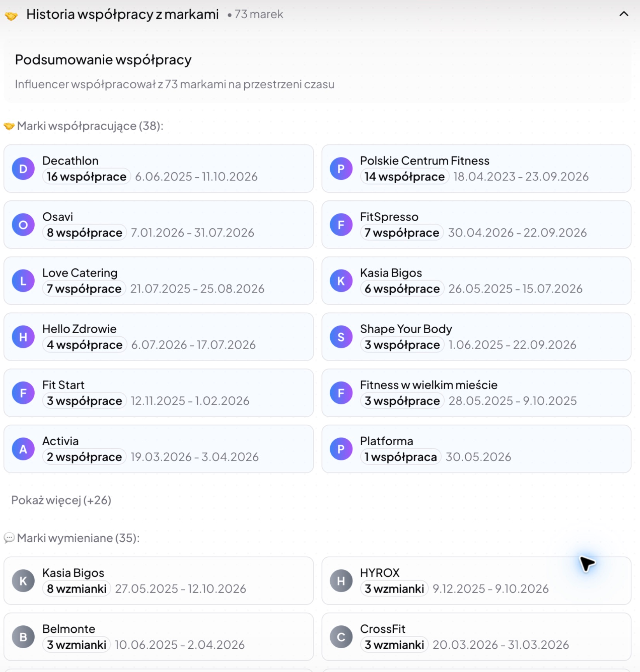Screen dimensions: 640x672
Task: Click the '8 wzmianki' badge for Kasia Bigos
Action: click(x=77, y=588)
